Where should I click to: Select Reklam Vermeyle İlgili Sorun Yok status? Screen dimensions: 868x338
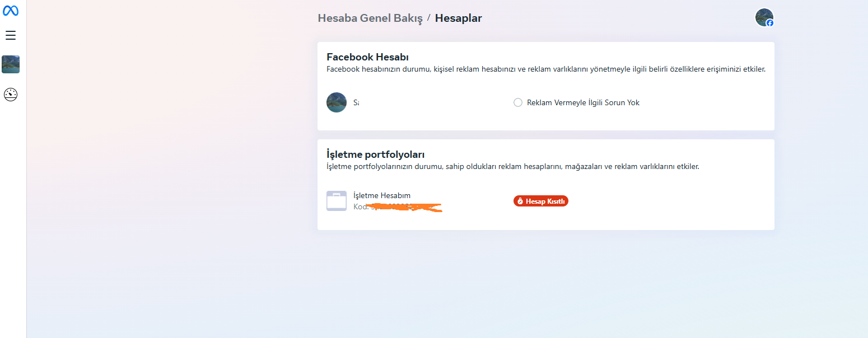583,102
